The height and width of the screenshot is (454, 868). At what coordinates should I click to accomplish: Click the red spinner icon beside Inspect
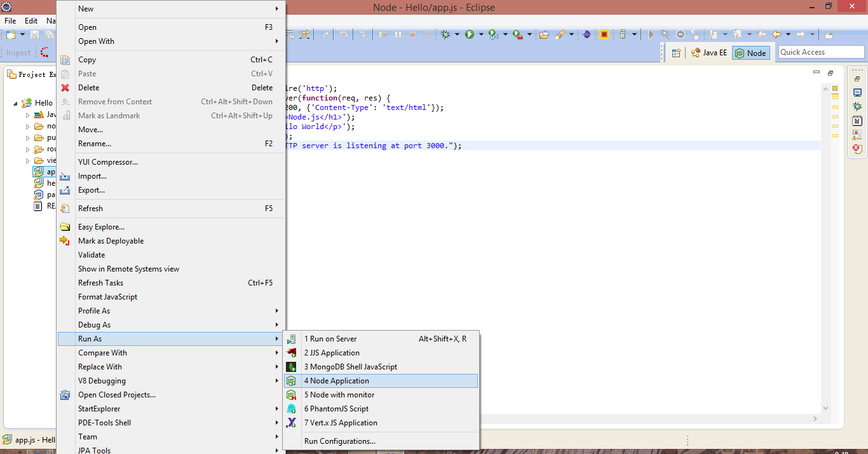click(x=44, y=53)
